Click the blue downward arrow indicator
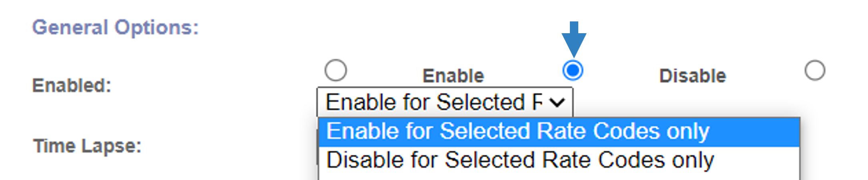The height and width of the screenshot is (180, 868). [x=574, y=39]
